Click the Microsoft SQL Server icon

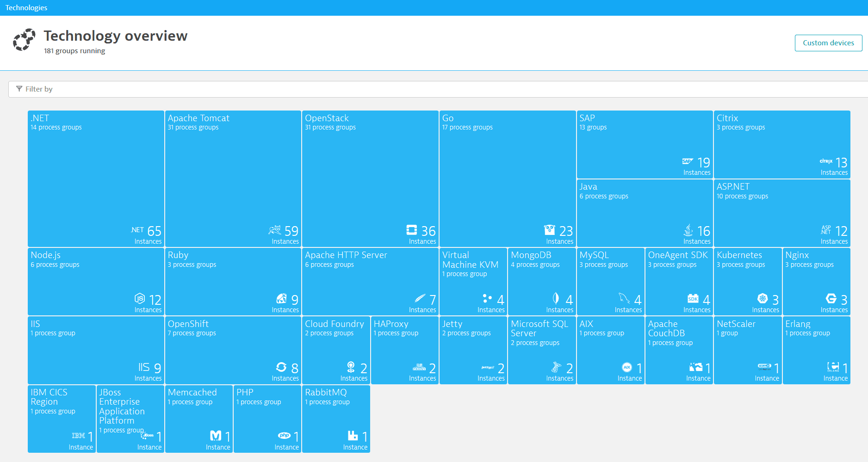click(x=556, y=367)
